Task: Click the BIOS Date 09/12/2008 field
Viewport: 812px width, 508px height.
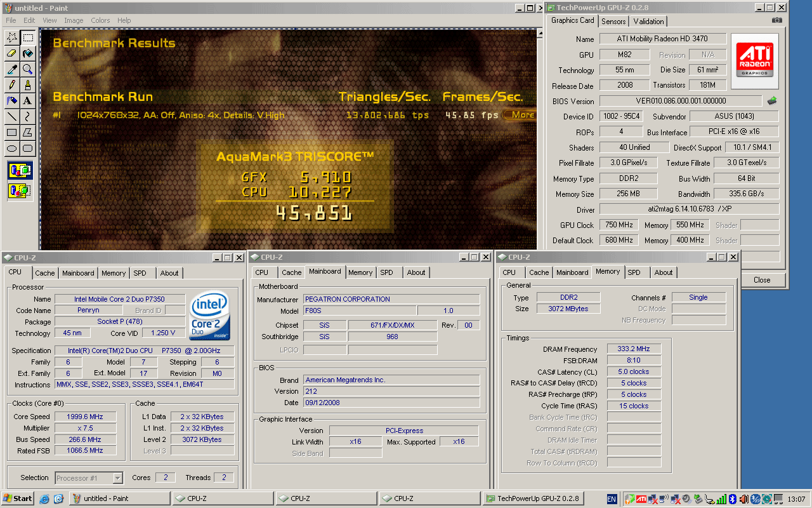Action: pos(391,403)
